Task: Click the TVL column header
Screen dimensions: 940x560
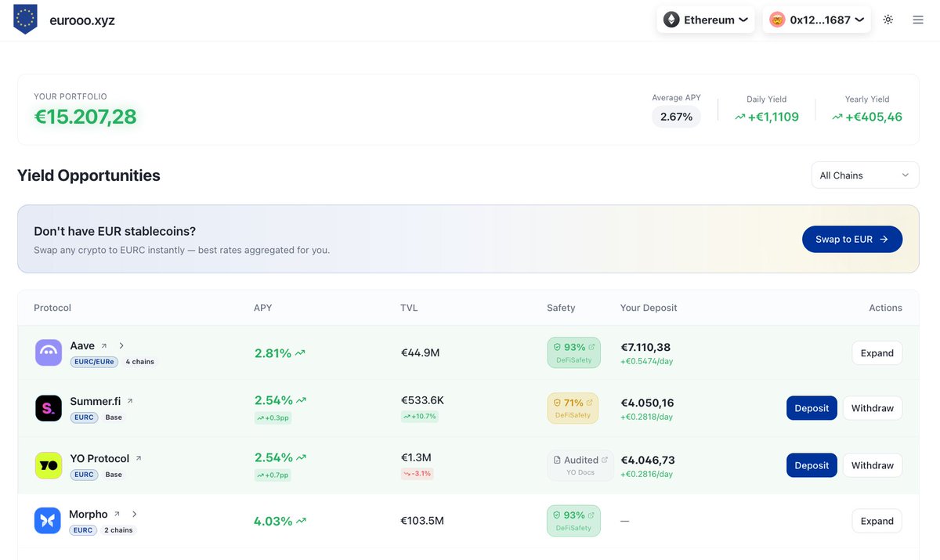Action: (409, 308)
